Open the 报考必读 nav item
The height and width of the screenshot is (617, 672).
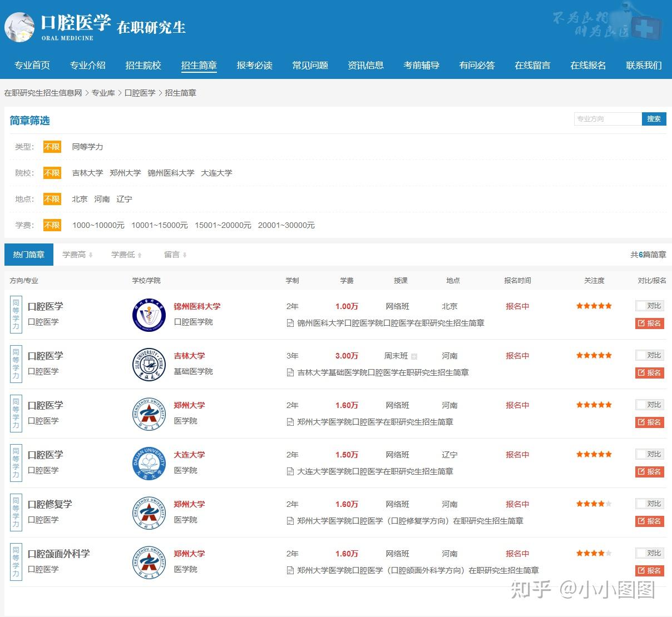click(255, 65)
